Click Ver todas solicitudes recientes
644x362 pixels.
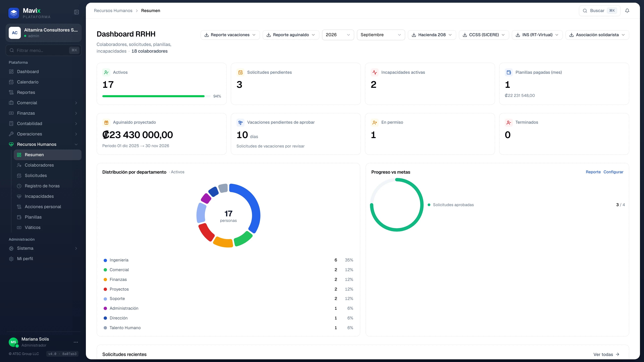pyautogui.click(x=606, y=354)
